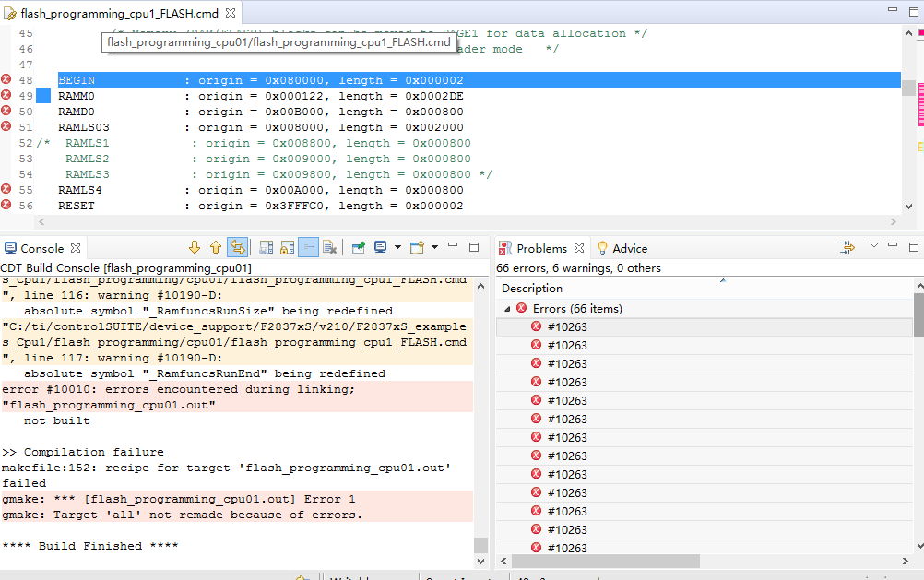Click 'error #10010: errors encountered during linking' line
924x580 pixels.
(x=179, y=390)
